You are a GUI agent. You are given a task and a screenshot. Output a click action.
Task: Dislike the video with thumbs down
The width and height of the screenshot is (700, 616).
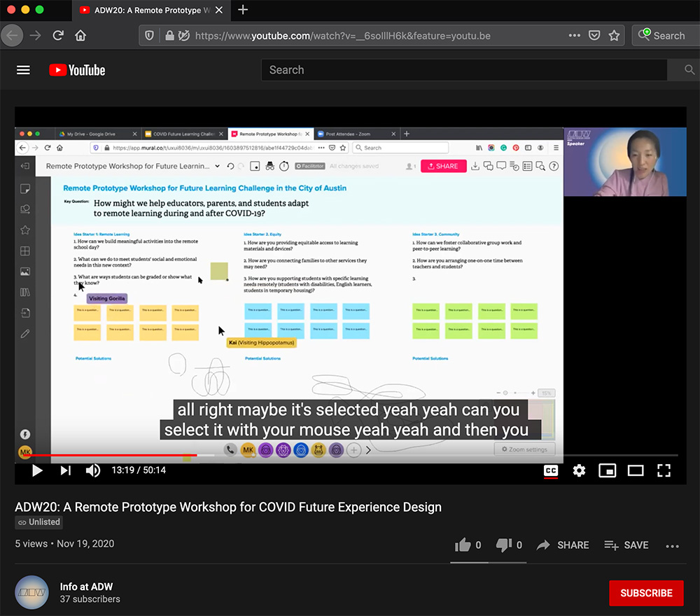504,545
